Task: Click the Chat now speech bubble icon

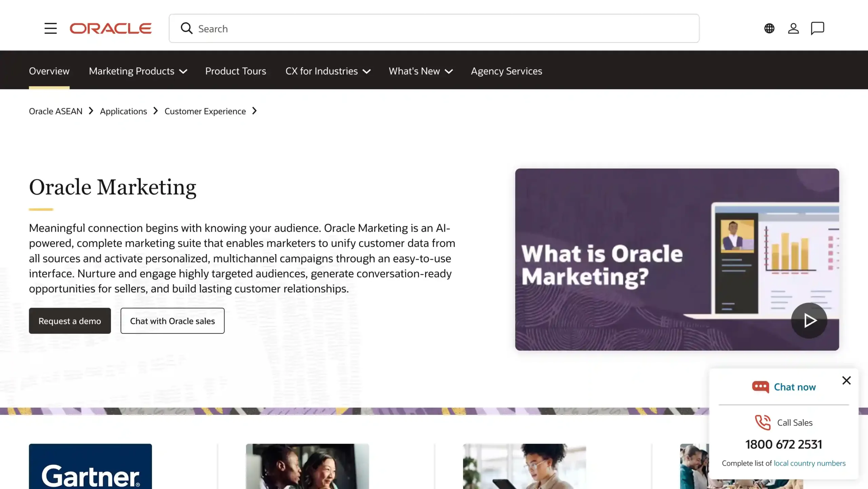Action: [x=761, y=387]
